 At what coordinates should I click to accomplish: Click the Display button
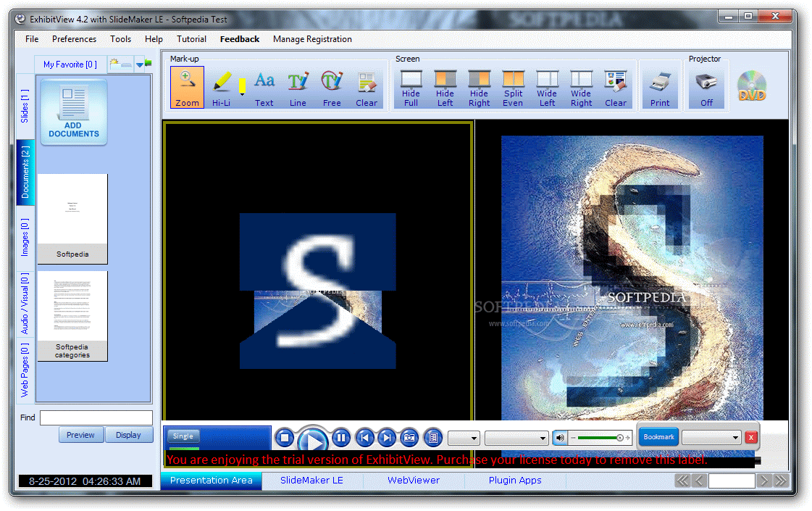click(x=128, y=435)
